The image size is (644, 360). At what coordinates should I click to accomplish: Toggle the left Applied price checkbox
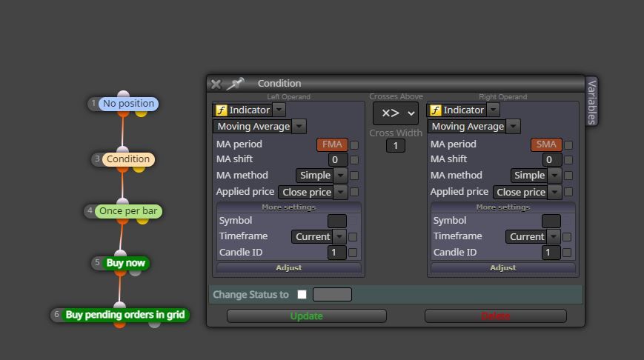[x=354, y=192]
